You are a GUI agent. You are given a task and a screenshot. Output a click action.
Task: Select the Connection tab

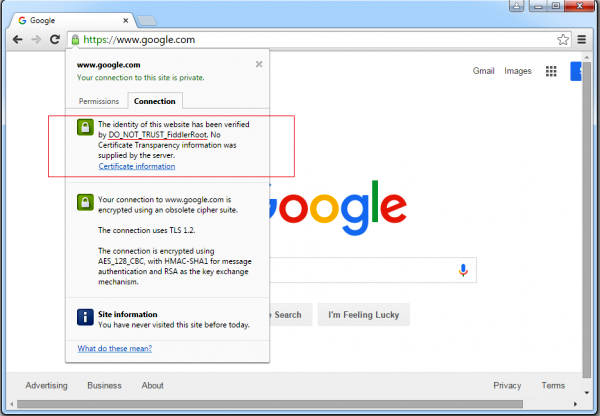155,101
